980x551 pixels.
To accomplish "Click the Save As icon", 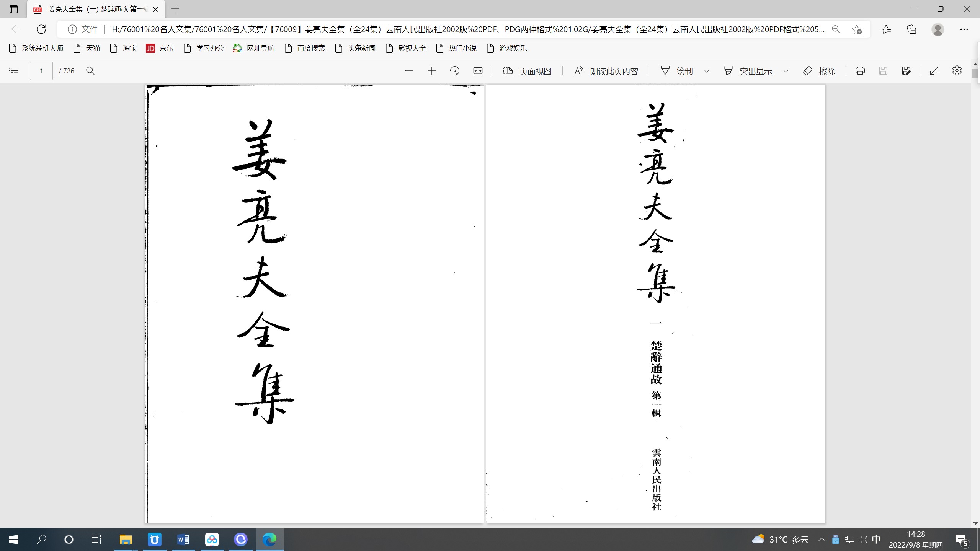I will point(906,71).
